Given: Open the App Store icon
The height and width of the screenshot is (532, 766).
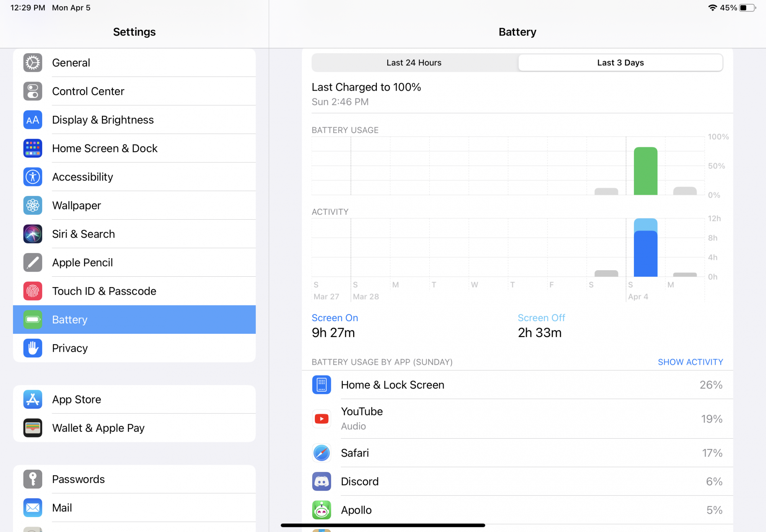Looking at the screenshot, I should coord(33,399).
